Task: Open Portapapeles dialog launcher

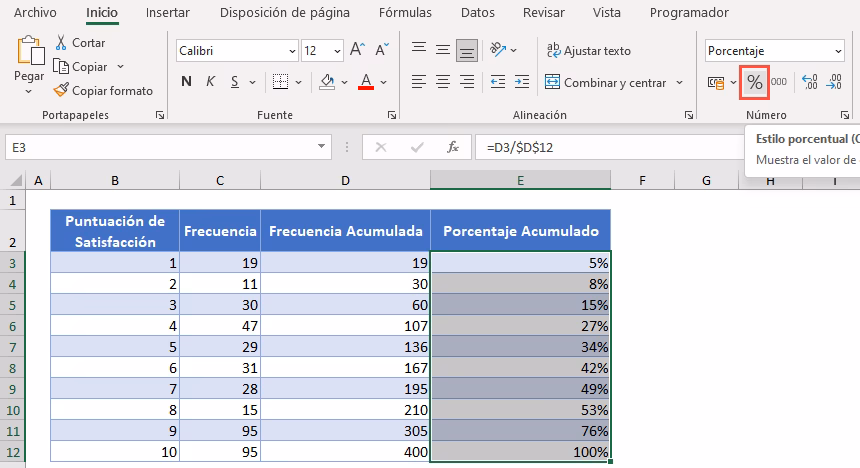Action: [x=160, y=115]
